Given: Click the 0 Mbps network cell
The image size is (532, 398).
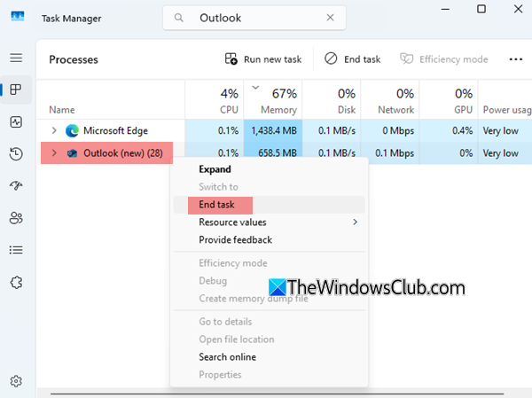Looking at the screenshot, I should pyautogui.click(x=390, y=130).
